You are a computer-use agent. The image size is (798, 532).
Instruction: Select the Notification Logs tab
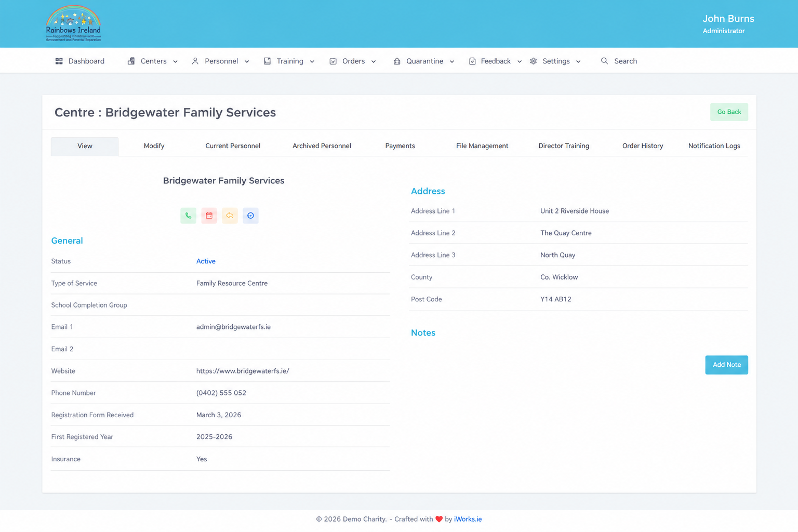coord(714,146)
